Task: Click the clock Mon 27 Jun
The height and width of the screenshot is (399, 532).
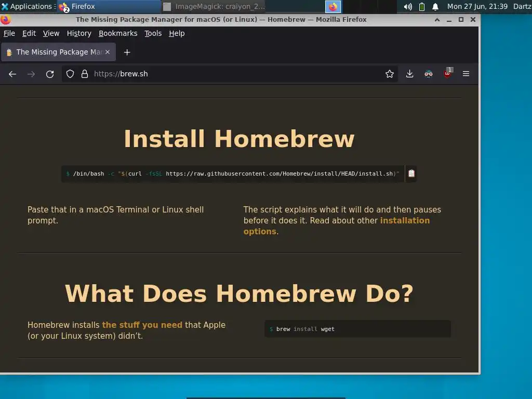Action: (x=477, y=6)
